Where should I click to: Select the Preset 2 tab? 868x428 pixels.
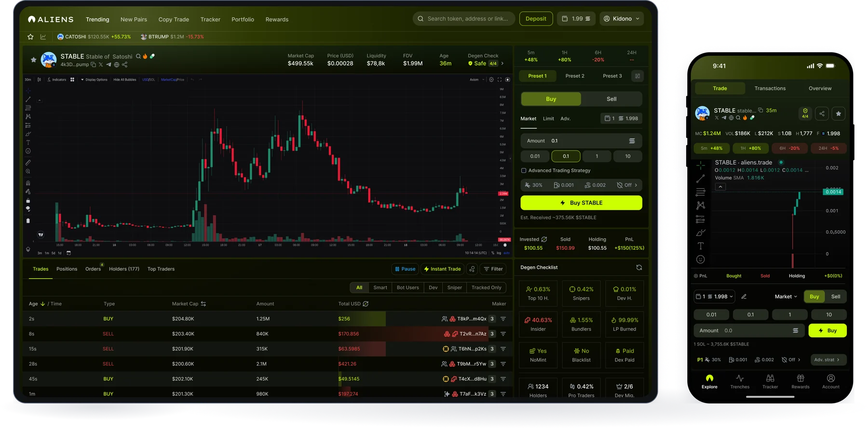point(575,76)
